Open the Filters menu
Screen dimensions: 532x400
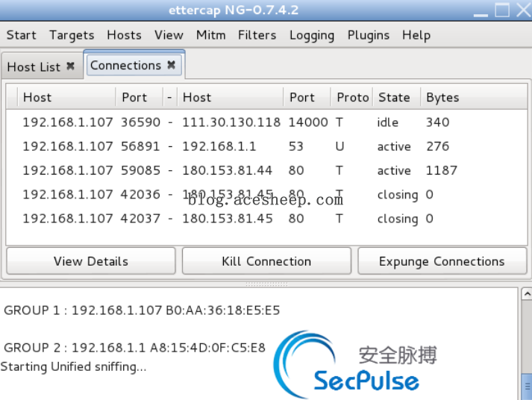[x=257, y=35]
